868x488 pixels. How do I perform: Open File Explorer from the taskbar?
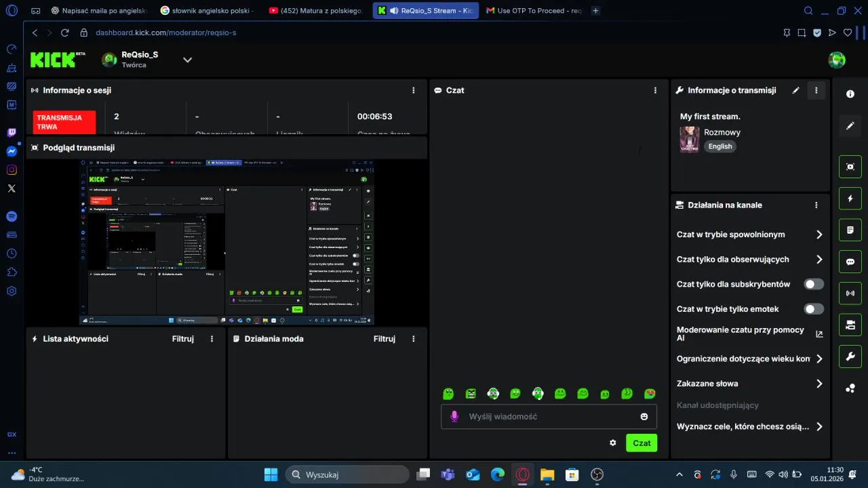[x=547, y=474]
